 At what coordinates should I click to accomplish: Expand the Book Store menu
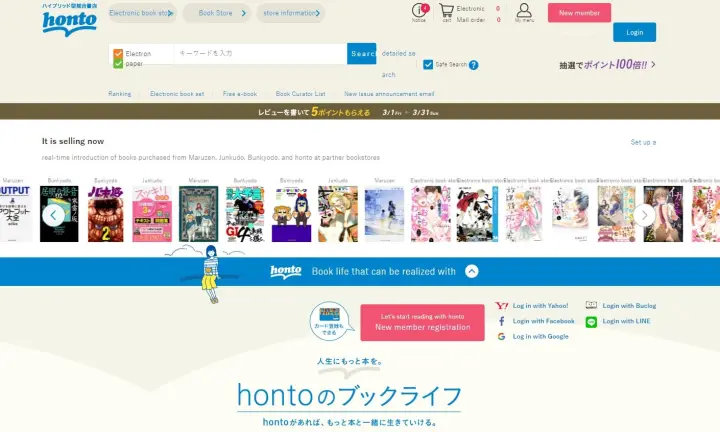[x=217, y=13]
